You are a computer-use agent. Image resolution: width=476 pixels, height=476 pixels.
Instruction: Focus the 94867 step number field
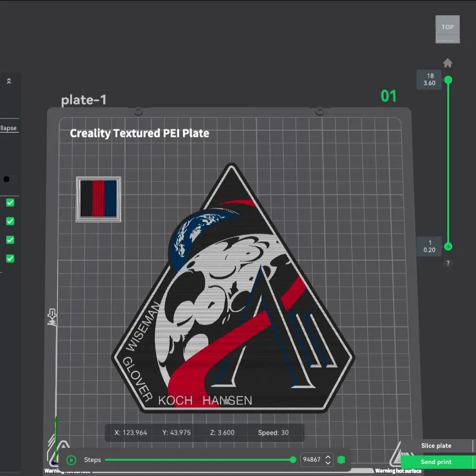312,460
